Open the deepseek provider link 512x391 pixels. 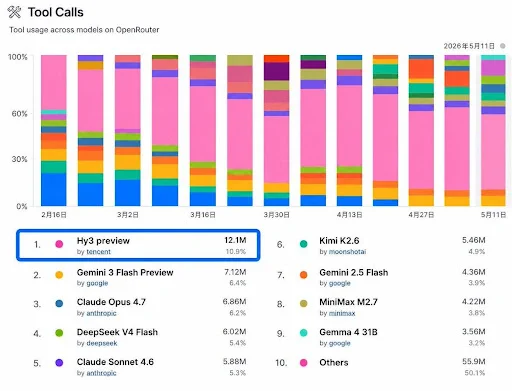(102, 343)
